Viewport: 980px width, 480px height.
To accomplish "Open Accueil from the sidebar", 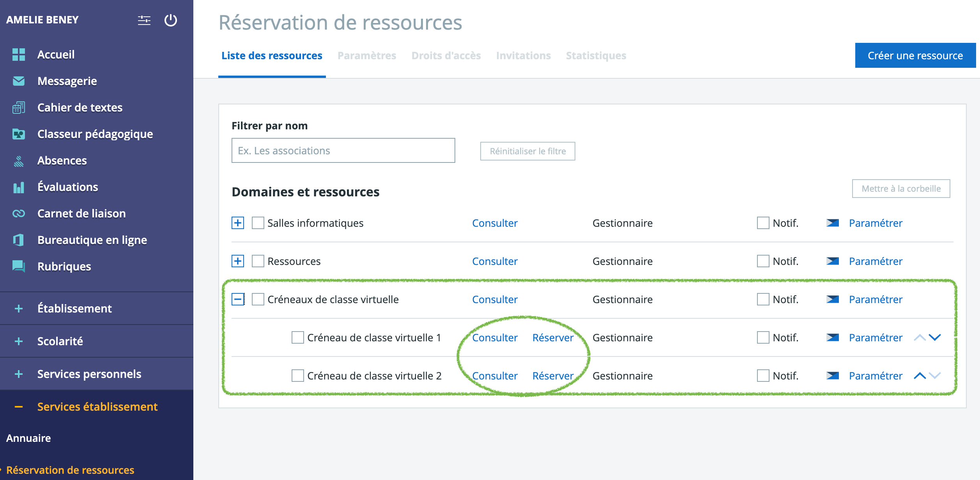I will click(56, 55).
